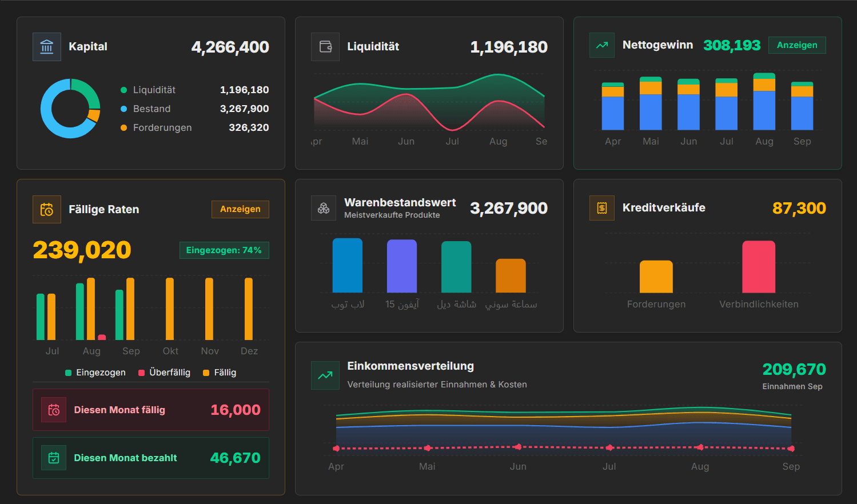Click the Verbindlichkeiten bar in Kreditverkäufe
Image resolution: width=857 pixels, height=504 pixels.
point(759,267)
